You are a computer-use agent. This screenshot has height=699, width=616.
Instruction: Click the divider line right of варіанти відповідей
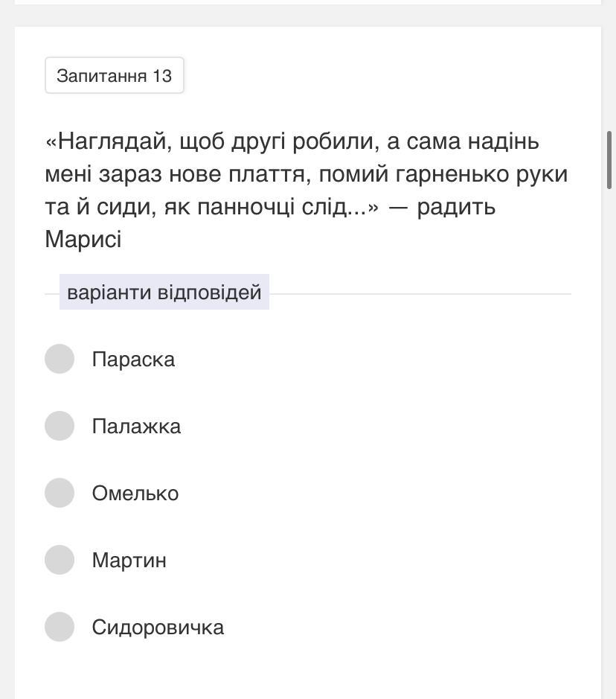[x=420, y=294]
